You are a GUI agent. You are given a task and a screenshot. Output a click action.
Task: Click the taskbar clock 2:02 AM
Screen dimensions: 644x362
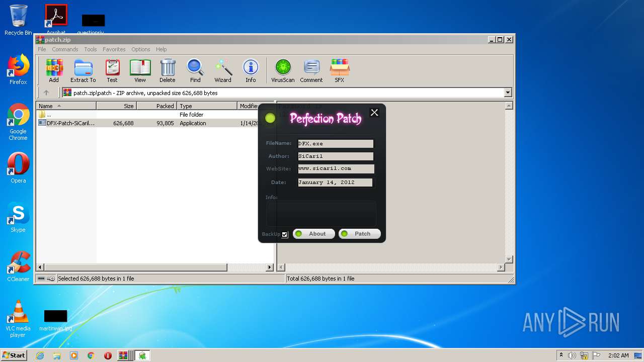pyautogui.click(x=618, y=355)
